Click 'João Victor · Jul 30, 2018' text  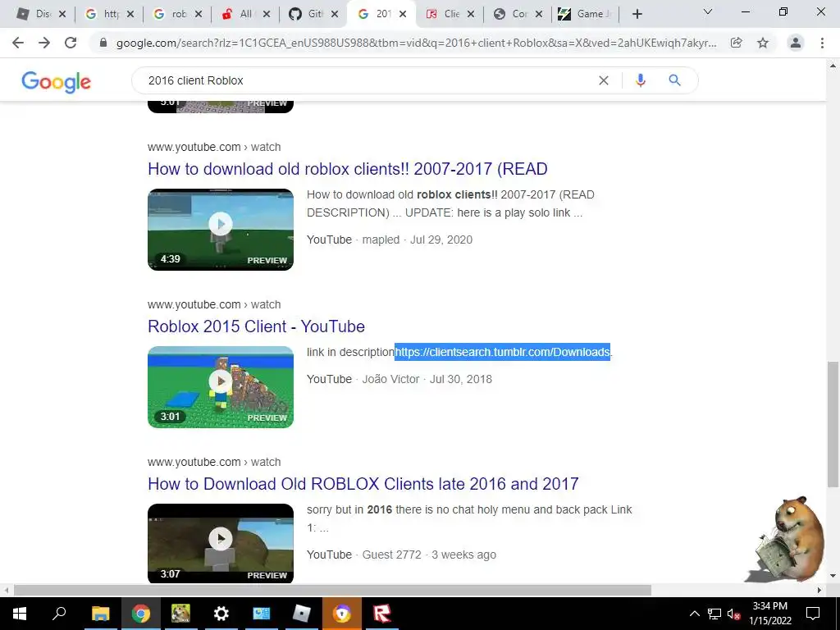tap(427, 379)
